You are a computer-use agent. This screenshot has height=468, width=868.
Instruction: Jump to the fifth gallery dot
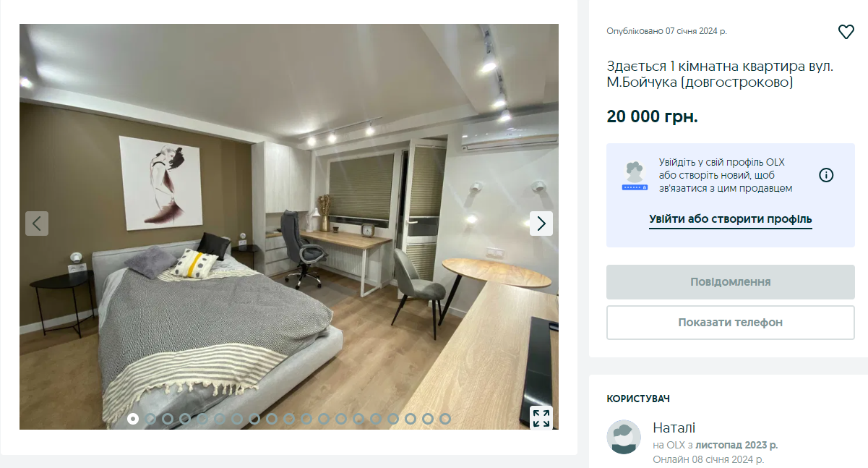(202, 419)
